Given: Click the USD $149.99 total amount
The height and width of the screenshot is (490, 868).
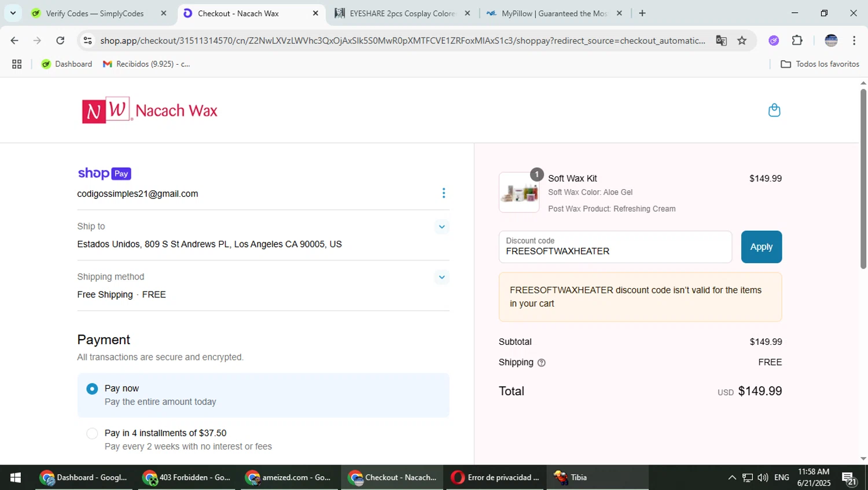Looking at the screenshot, I should 749,392.
